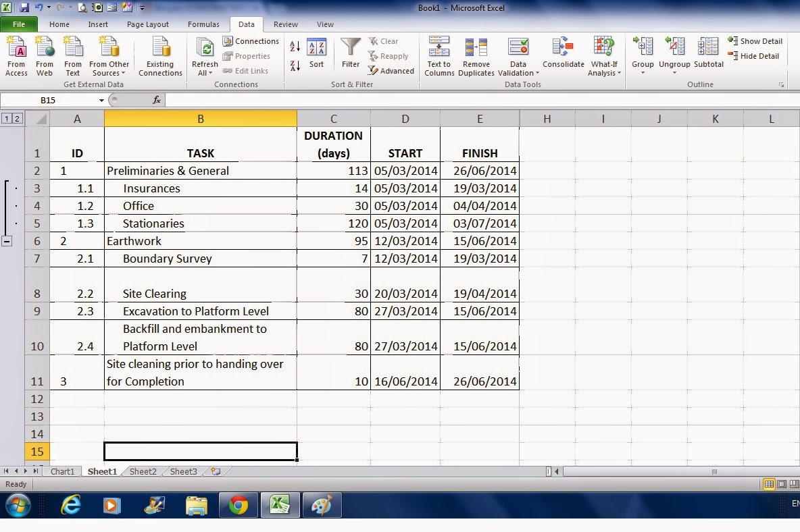Click the From Web import icon

pyautogui.click(x=45, y=56)
